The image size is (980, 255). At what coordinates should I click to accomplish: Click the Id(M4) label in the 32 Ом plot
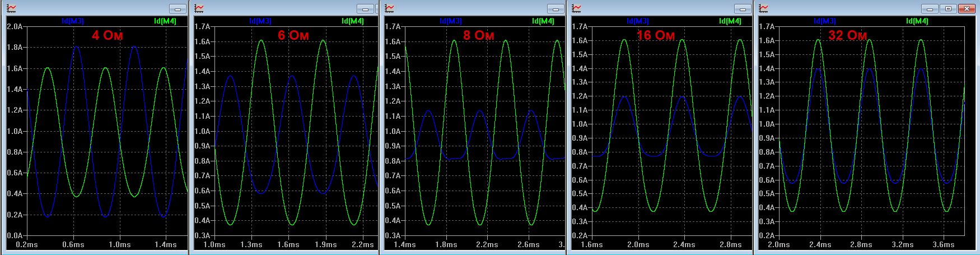pos(917,21)
